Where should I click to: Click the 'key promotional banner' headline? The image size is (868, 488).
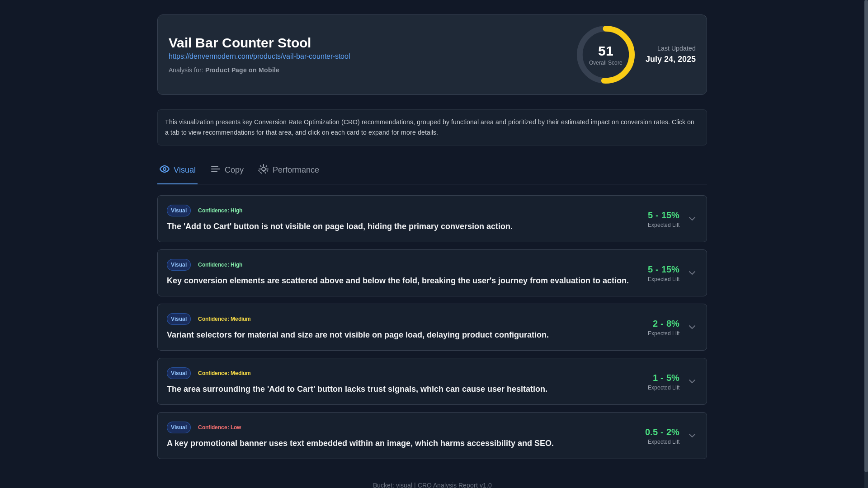point(360,443)
